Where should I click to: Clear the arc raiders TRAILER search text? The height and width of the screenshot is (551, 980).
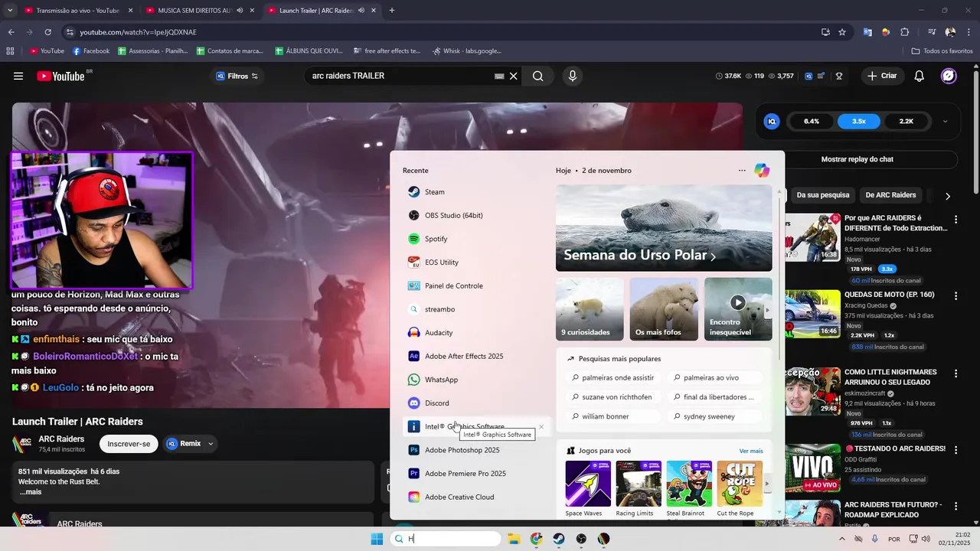point(514,76)
